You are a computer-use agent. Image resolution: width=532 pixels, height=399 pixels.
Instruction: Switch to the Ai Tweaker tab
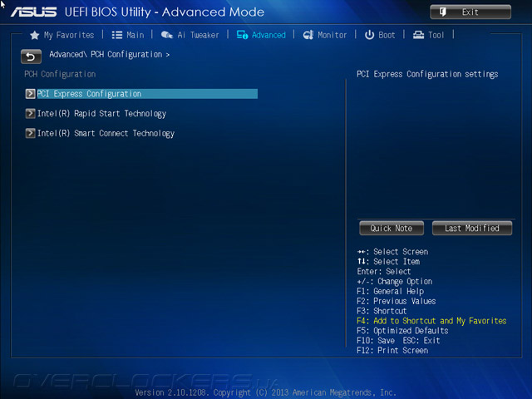pyautogui.click(x=190, y=35)
